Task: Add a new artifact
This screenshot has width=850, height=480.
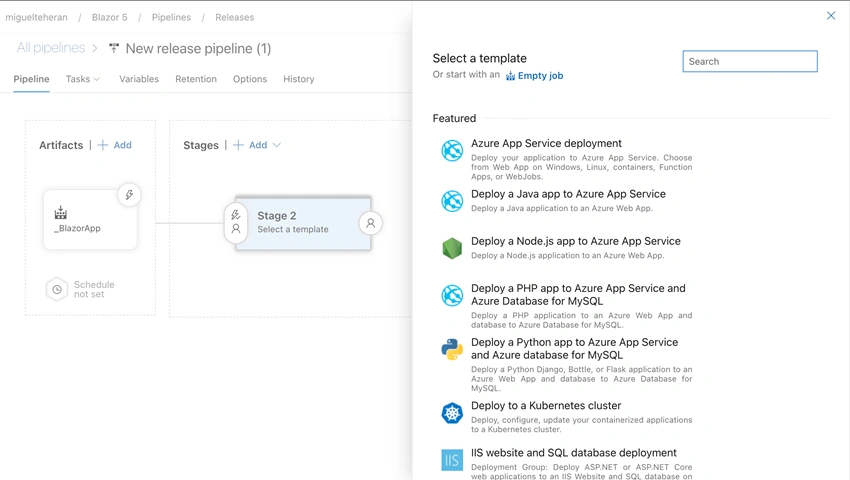Action: tap(114, 145)
